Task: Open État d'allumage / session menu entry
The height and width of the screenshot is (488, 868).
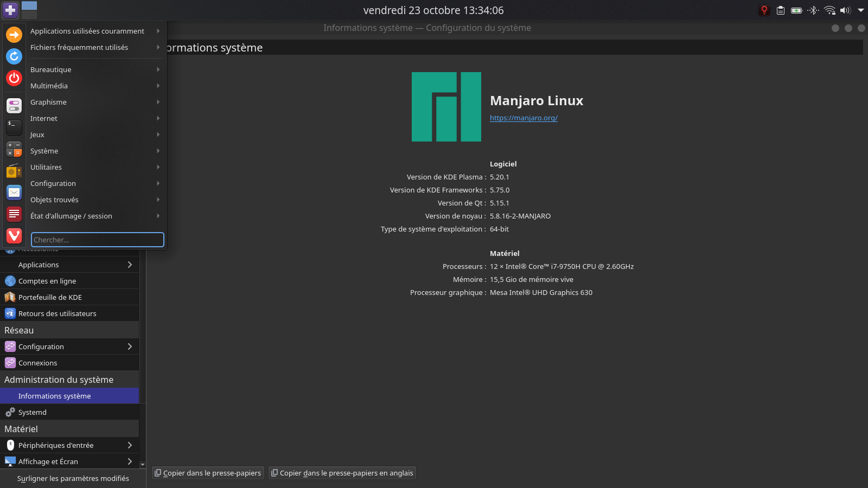Action: [x=95, y=216]
